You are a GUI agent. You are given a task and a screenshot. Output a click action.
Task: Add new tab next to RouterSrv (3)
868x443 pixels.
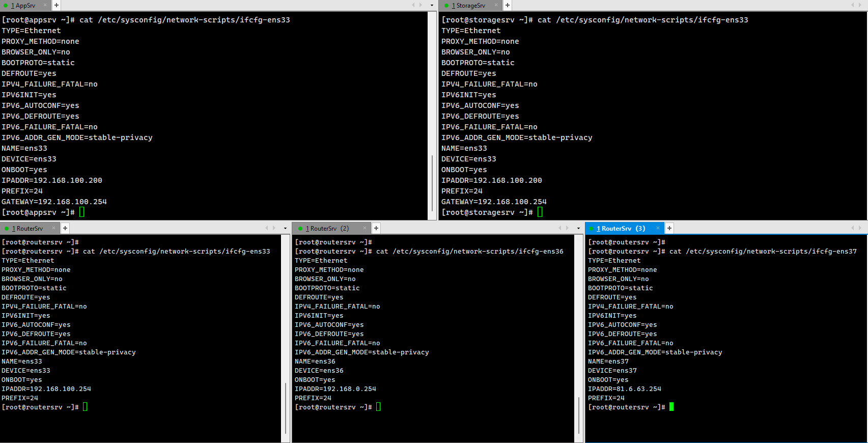point(669,228)
